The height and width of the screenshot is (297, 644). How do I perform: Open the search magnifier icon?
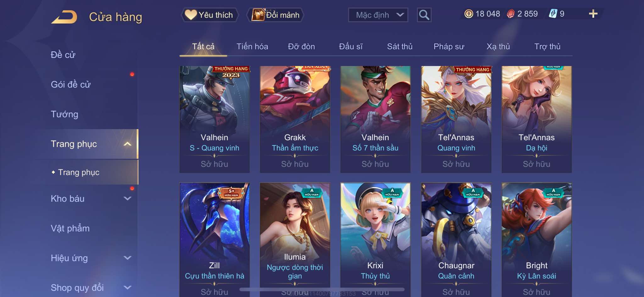[424, 15]
